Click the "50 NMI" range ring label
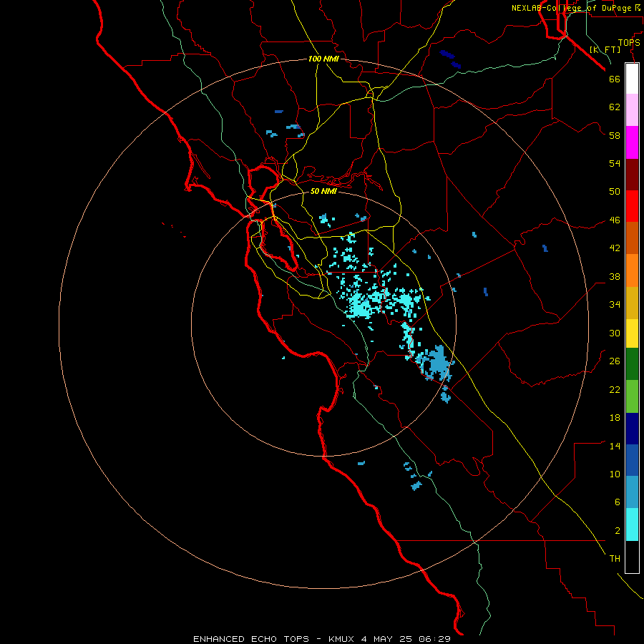Image resolution: width=644 pixels, height=644 pixels. click(323, 191)
